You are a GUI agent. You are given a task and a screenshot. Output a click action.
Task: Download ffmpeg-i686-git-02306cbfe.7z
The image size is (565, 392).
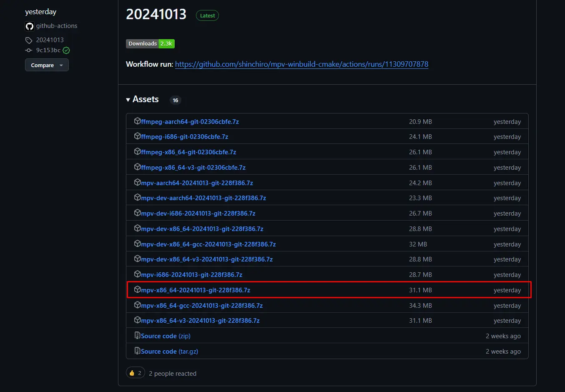pos(184,137)
